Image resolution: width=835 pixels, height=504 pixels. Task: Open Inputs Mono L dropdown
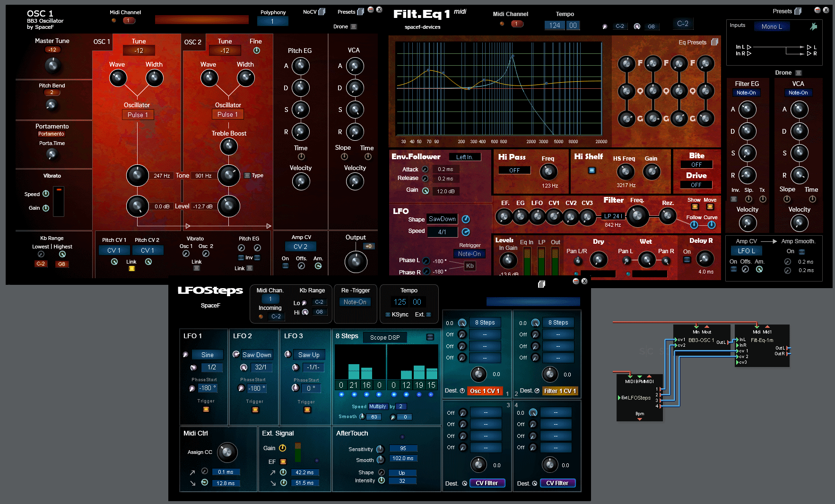772,26
